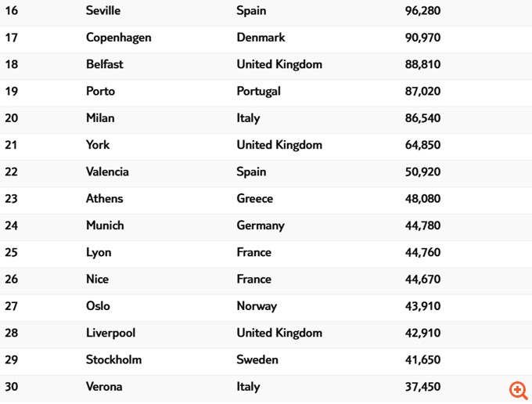532x404 pixels.
Task: Click the Oslo row entry
Action: pyautogui.click(x=98, y=306)
